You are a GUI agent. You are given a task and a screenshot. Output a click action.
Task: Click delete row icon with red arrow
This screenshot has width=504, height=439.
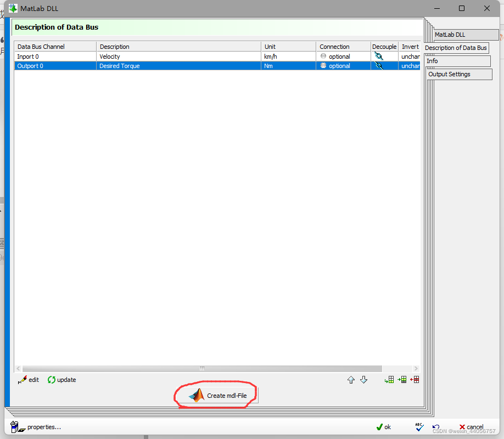click(x=415, y=380)
